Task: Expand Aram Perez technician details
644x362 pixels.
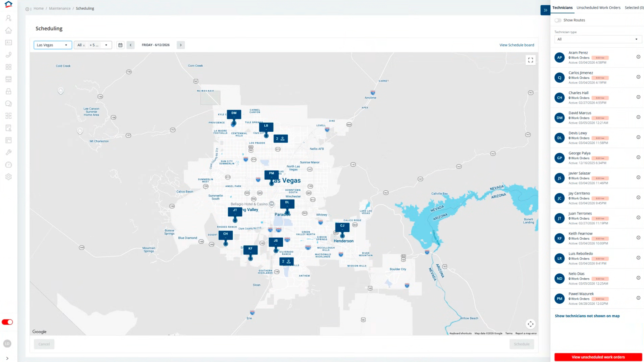Action: (638, 57)
